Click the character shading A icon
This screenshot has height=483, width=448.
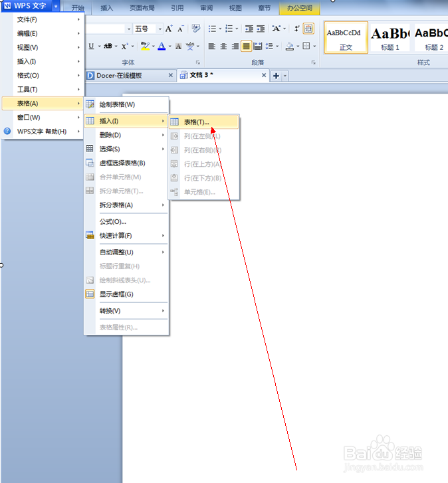pos(178,47)
